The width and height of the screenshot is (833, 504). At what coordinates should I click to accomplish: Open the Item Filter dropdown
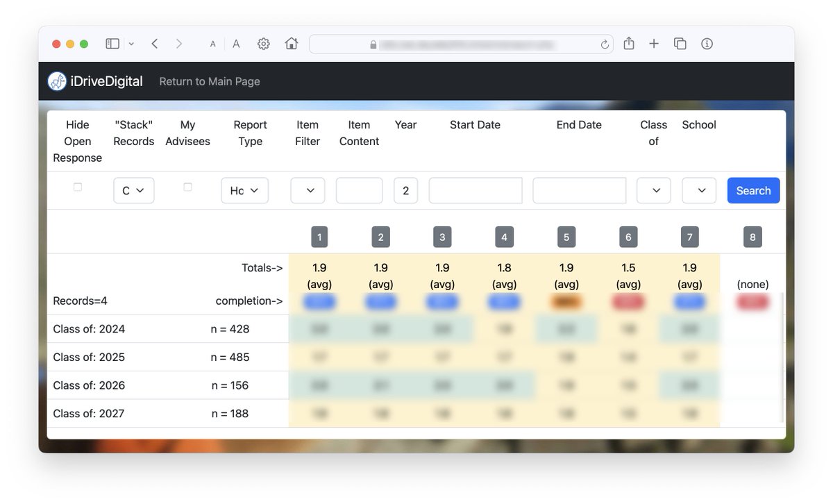point(308,190)
